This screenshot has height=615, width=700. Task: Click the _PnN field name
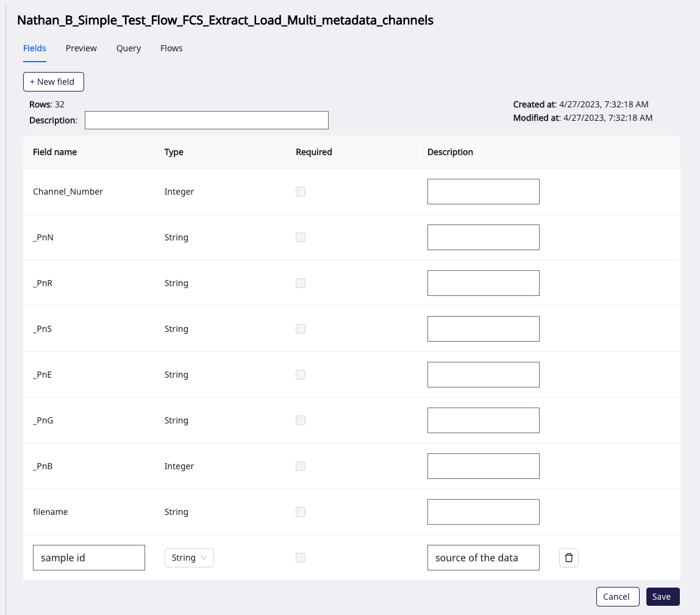(43, 237)
